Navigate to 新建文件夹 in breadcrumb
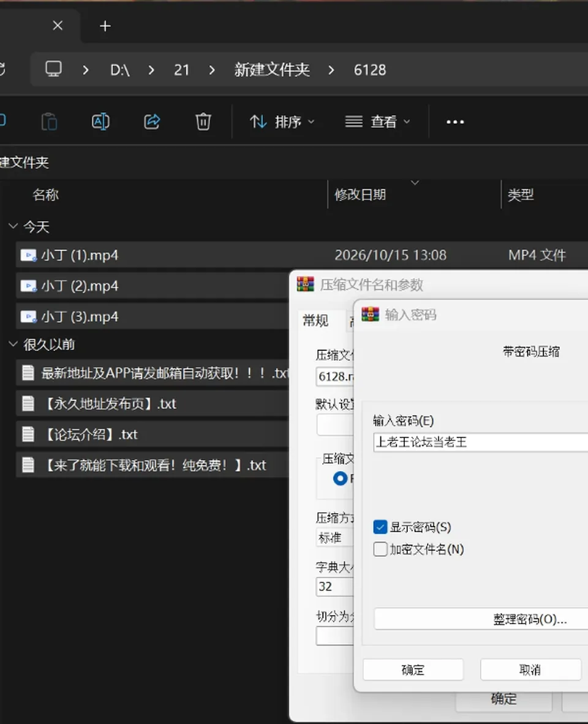Screen dimensions: 588x724 (x=272, y=70)
